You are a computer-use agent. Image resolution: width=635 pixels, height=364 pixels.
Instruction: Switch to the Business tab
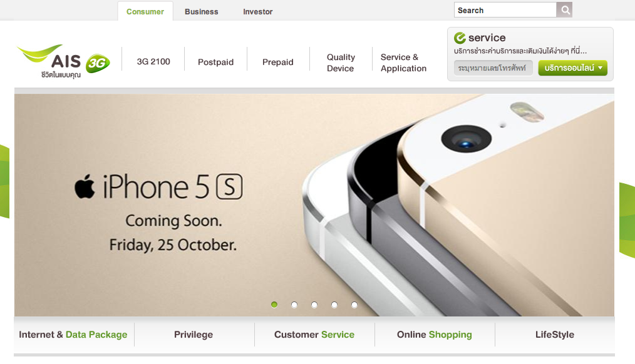point(201,12)
